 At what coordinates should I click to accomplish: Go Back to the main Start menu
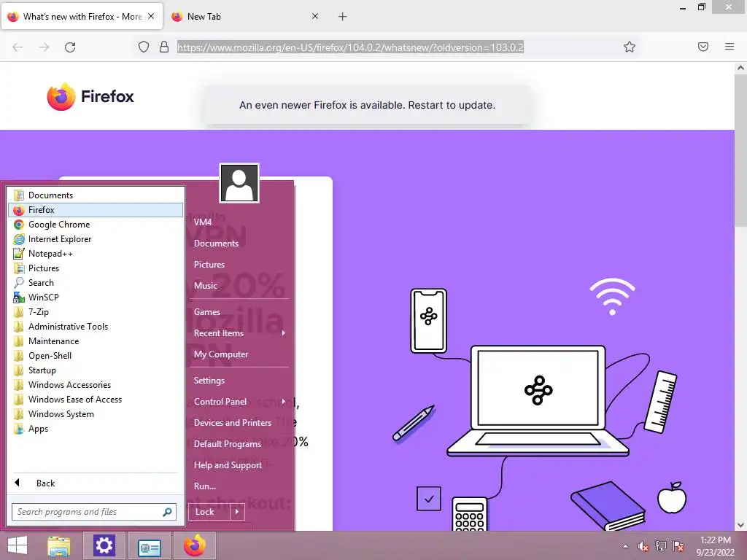pyautogui.click(x=96, y=483)
